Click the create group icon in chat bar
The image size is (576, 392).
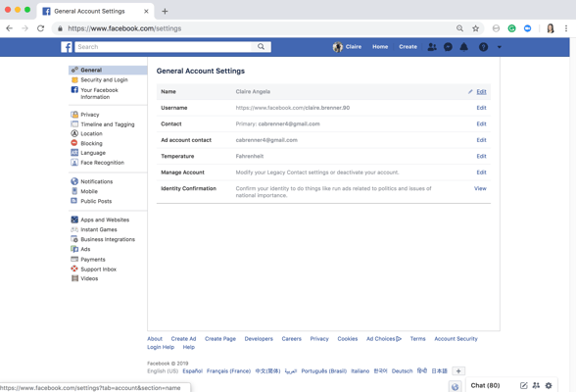click(x=537, y=385)
